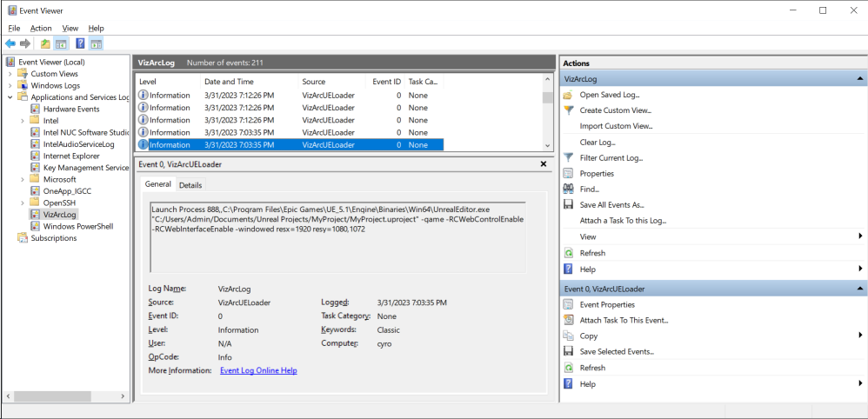Screen dimensions: 868x419
Task: Click the Find binoculars icon
Action: [568, 189]
